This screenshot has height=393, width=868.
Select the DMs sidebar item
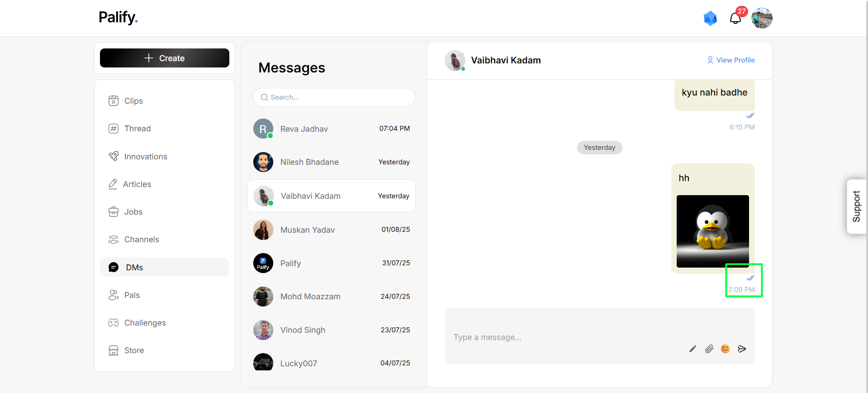click(x=165, y=267)
